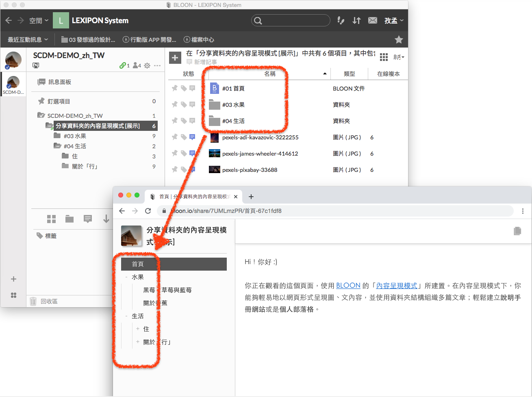Open the 空間 dropdown menu

click(x=39, y=20)
